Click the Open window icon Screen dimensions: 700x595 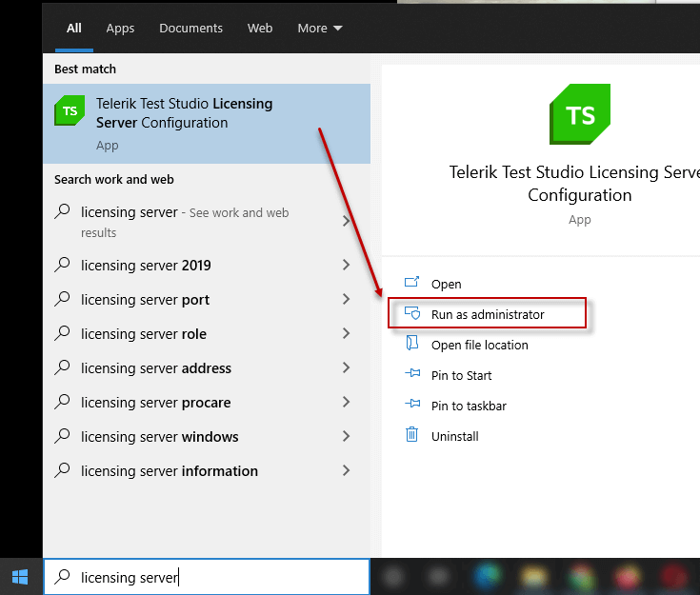tap(412, 282)
